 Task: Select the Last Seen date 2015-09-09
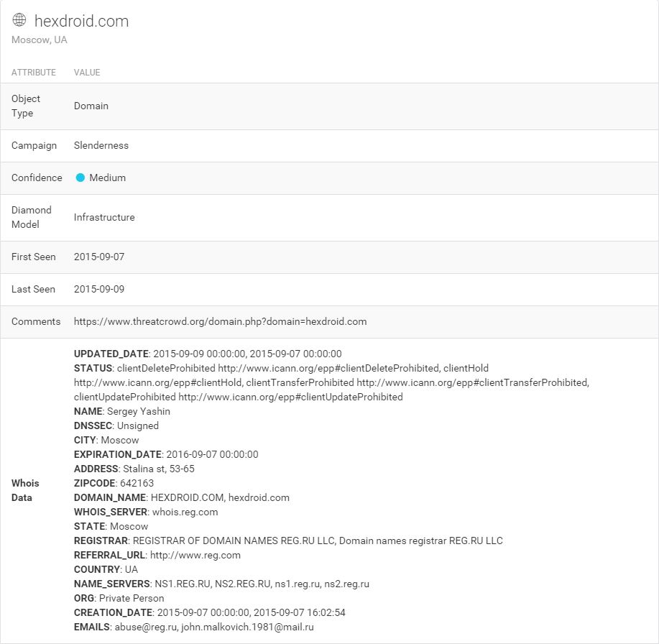pos(99,289)
